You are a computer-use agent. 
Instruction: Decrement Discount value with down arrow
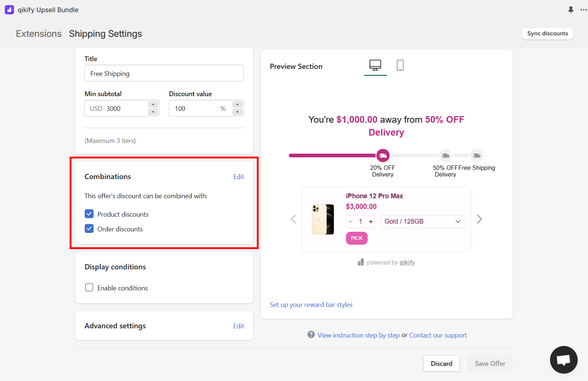click(x=238, y=112)
